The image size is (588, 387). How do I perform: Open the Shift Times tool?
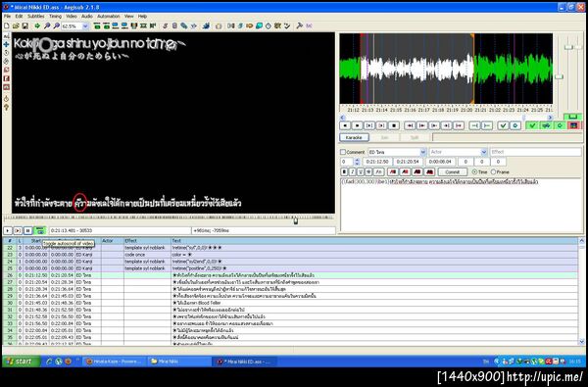(x=231, y=25)
